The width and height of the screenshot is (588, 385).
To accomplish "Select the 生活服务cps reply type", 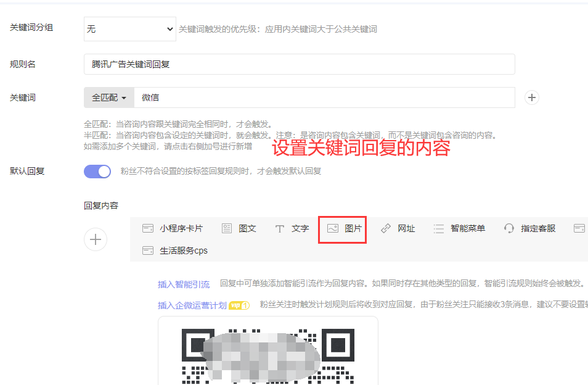I will click(x=175, y=250).
